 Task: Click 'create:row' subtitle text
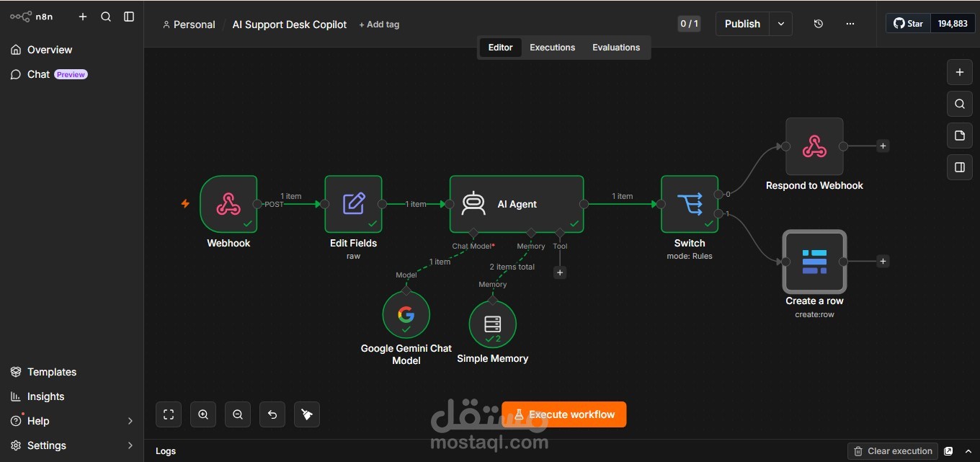click(814, 314)
